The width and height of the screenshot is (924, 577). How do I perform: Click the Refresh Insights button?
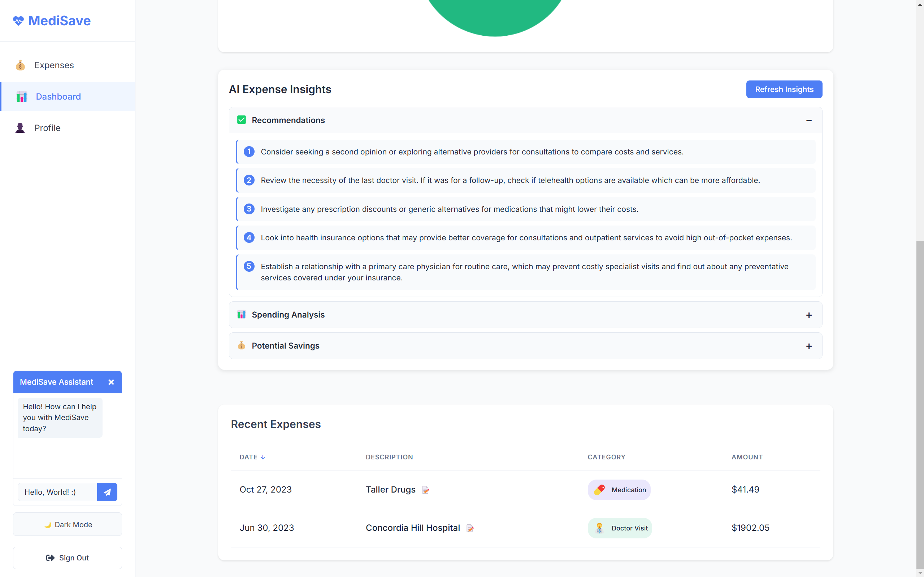pyautogui.click(x=784, y=89)
